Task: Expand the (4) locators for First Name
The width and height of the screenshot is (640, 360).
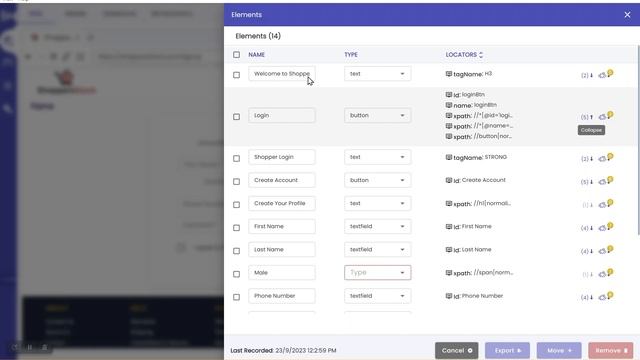Action: (x=587, y=228)
